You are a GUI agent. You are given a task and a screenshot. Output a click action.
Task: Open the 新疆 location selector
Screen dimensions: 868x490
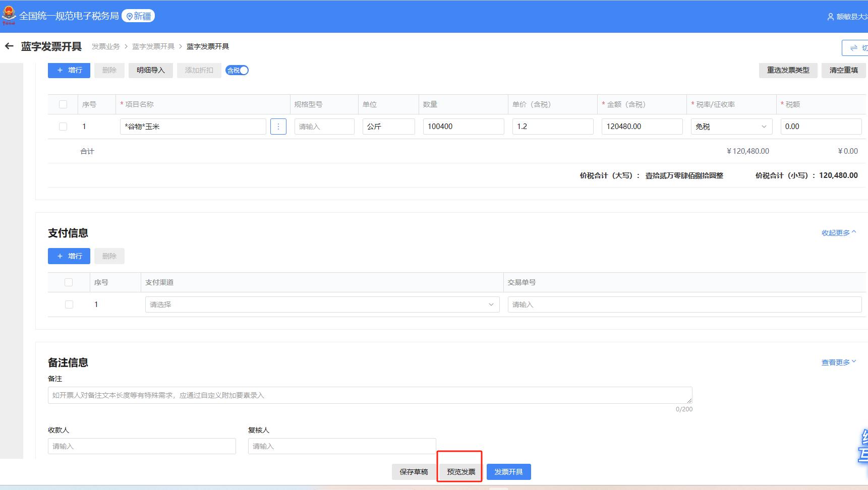138,16
